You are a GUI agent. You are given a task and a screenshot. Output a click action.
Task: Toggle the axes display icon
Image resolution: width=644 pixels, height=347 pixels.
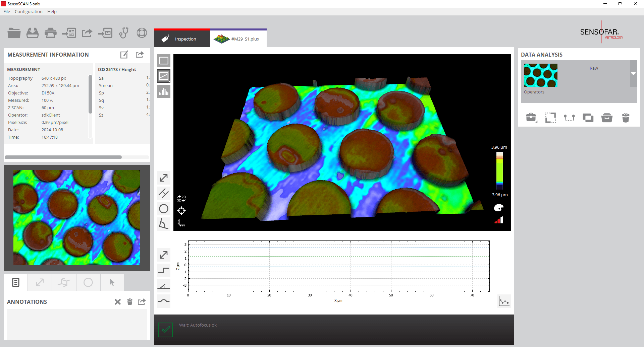coord(181,223)
